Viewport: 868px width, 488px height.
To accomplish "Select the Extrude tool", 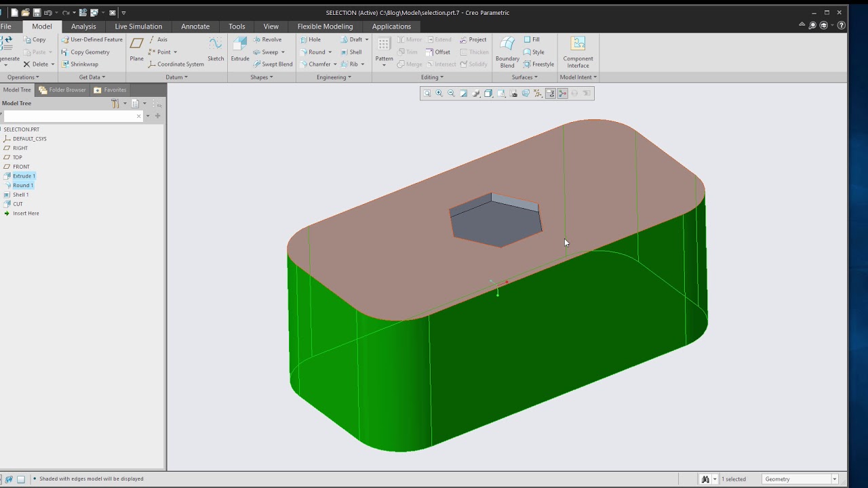I will (x=240, y=50).
